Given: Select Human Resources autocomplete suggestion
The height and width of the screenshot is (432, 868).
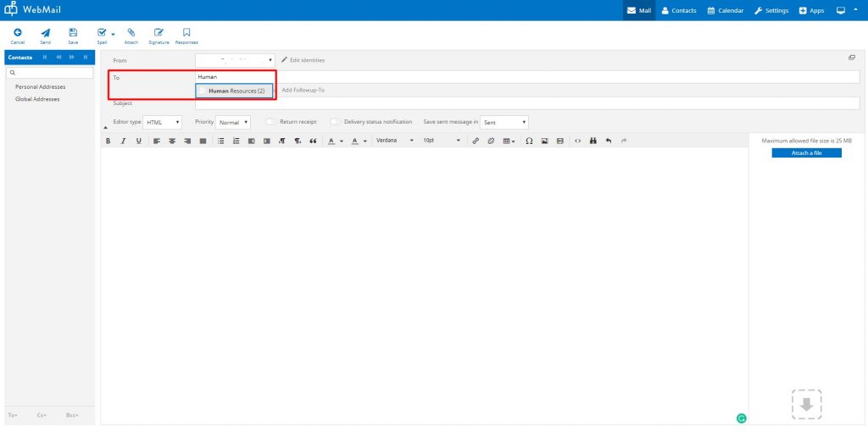Looking at the screenshot, I should 235,91.
